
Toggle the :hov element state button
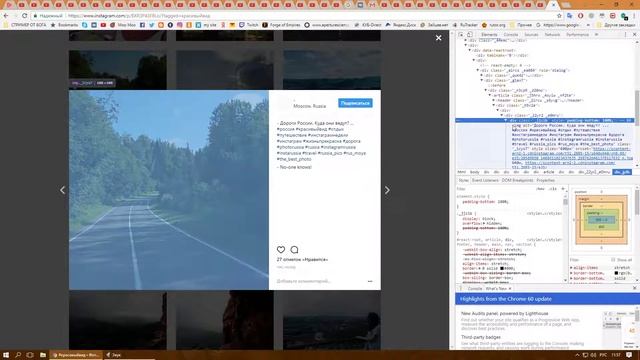[540, 189]
